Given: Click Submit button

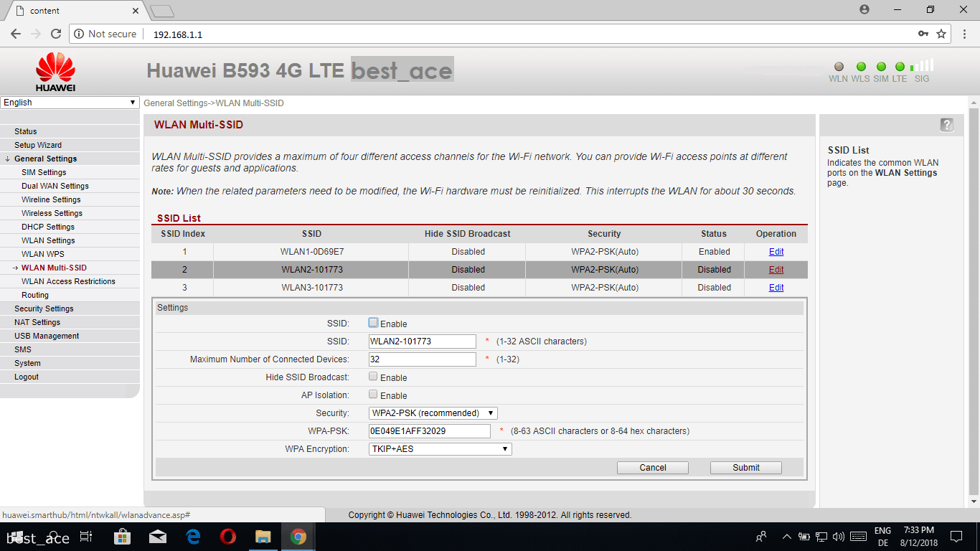Looking at the screenshot, I should point(745,468).
